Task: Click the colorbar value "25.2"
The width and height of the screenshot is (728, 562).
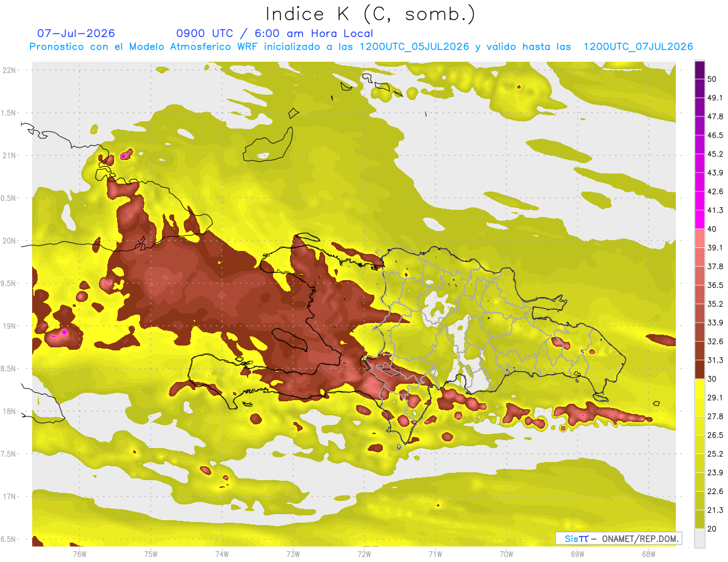Action: [x=715, y=454]
